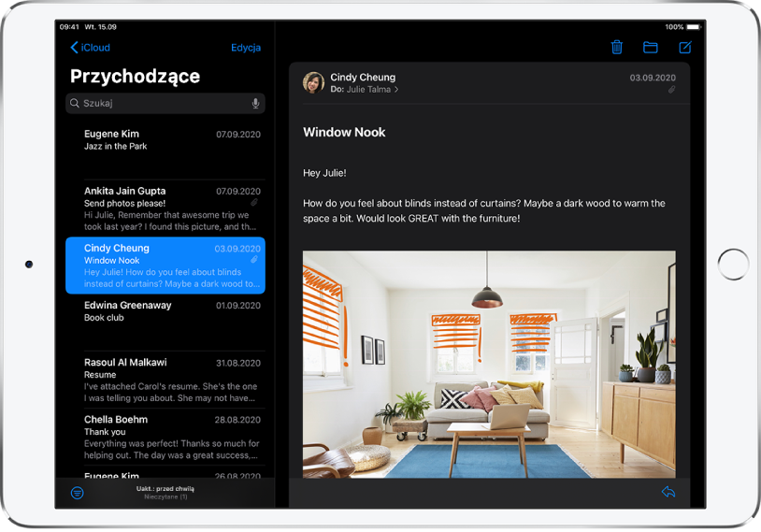761x532 pixels.
Task: Click the Szukaj search field
Action: (x=165, y=103)
